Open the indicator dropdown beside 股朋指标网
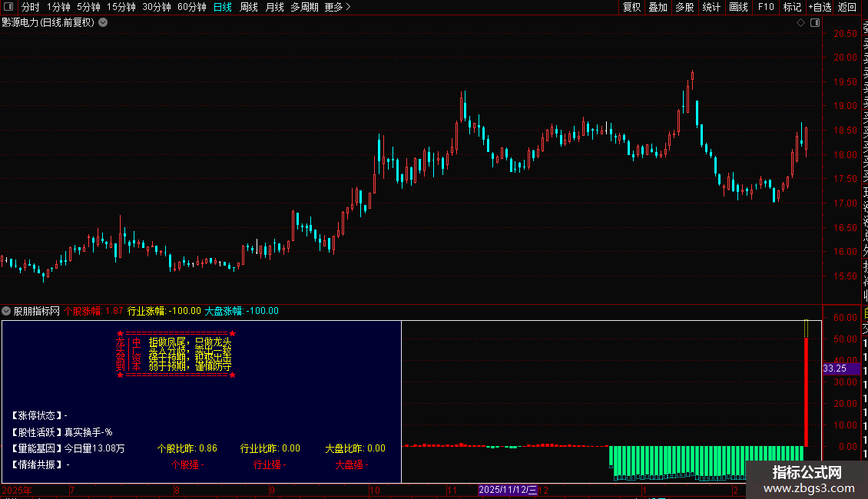The width and height of the screenshot is (868, 499). point(6,311)
